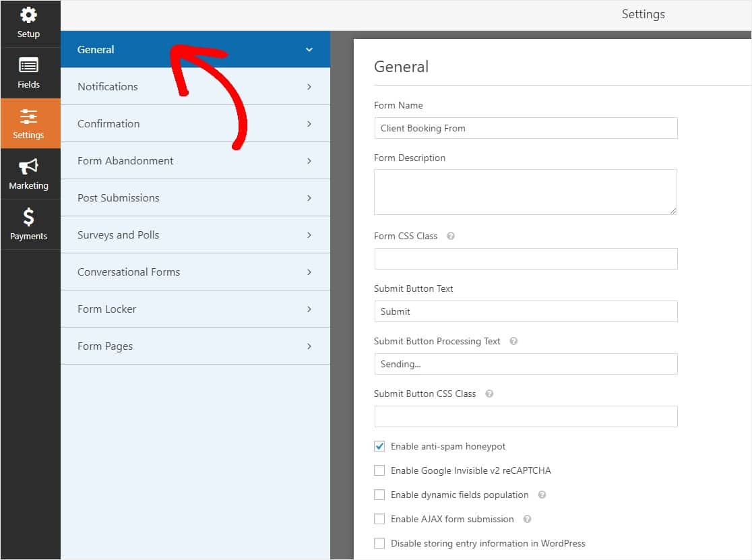This screenshot has height=560, width=752.
Task: Click the Submit Button Processing Text field
Action: click(526, 364)
